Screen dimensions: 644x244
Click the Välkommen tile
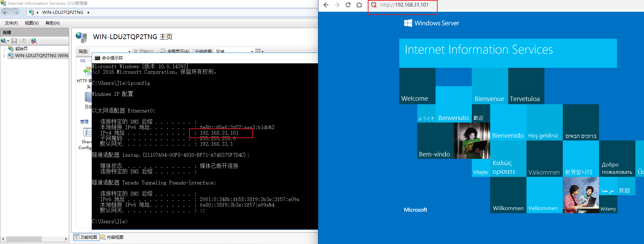click(x=544, y=159)
